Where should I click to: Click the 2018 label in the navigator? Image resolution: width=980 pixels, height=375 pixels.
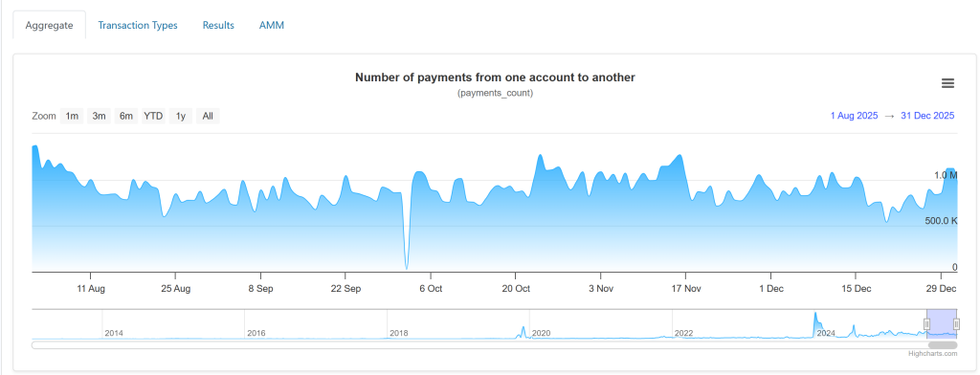399,333
